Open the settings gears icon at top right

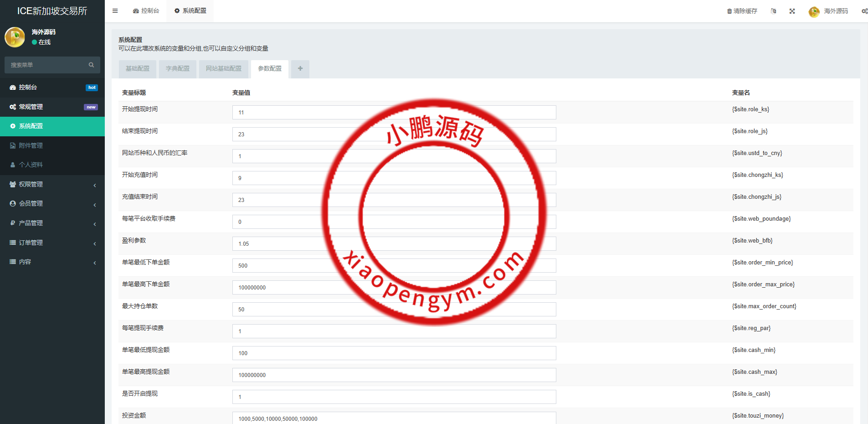coord(864,11)
